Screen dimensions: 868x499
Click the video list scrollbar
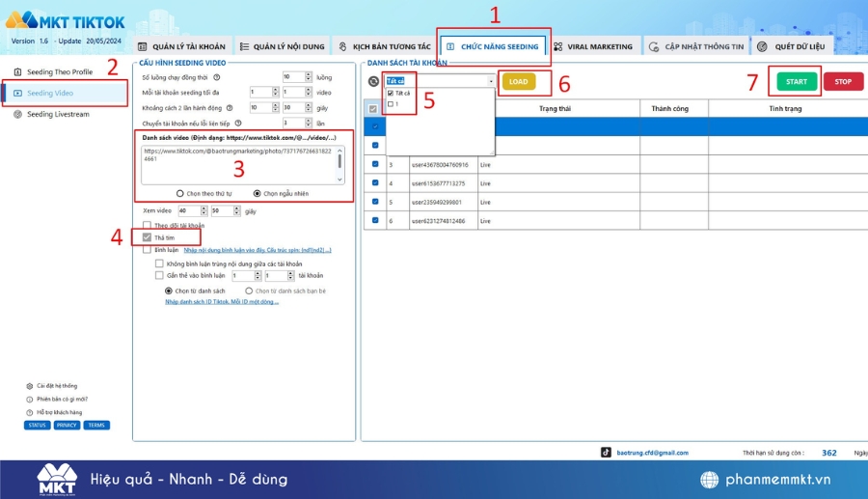coord(339,164)
